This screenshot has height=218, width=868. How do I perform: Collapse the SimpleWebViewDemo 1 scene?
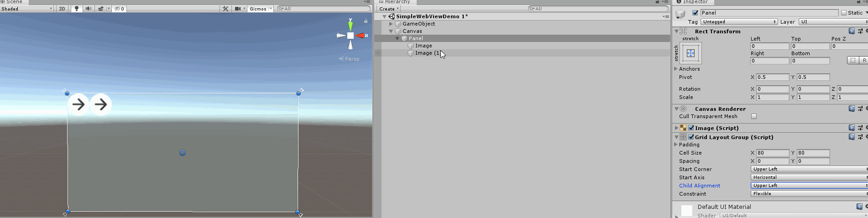click(x=385, y=16)
